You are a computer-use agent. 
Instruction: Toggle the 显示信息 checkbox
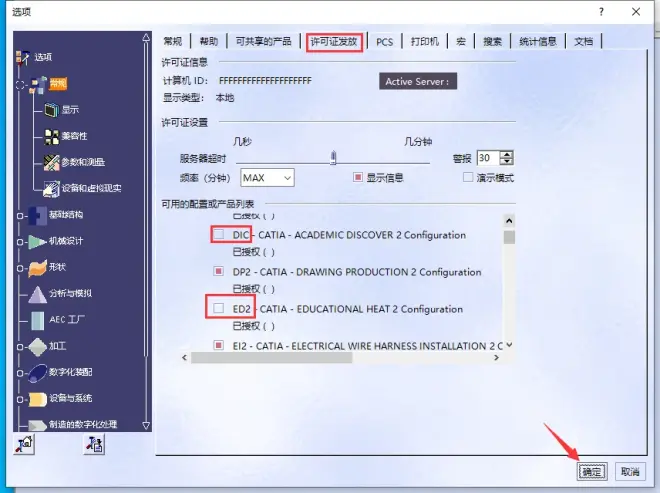tap(358, 177)
